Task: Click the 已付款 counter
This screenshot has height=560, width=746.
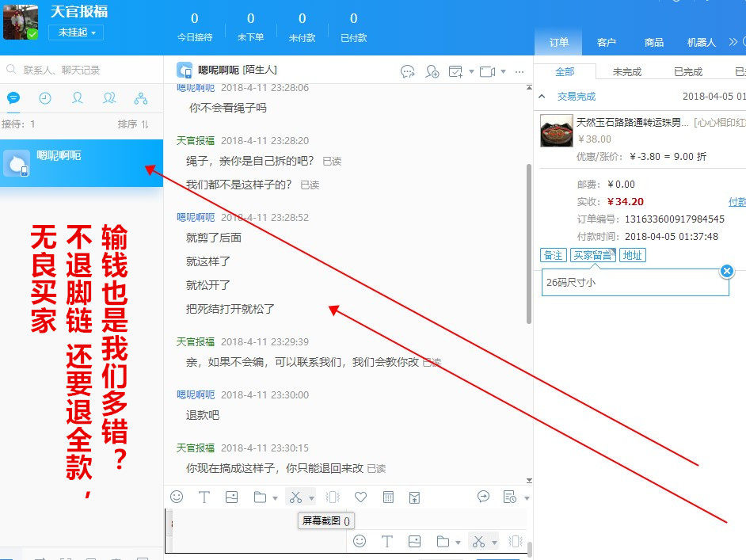Action: point(353,27)
